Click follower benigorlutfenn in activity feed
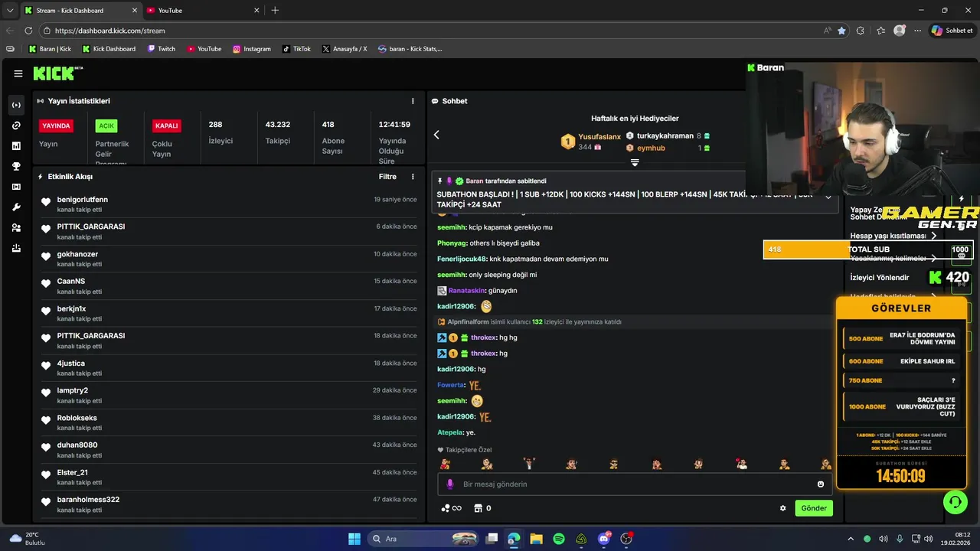 coord(82,200)
